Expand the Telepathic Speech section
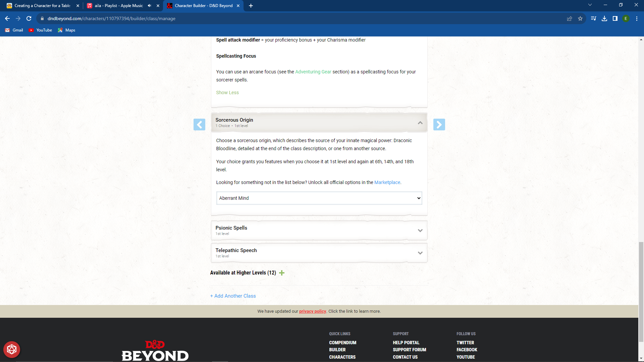 point(420,253)
